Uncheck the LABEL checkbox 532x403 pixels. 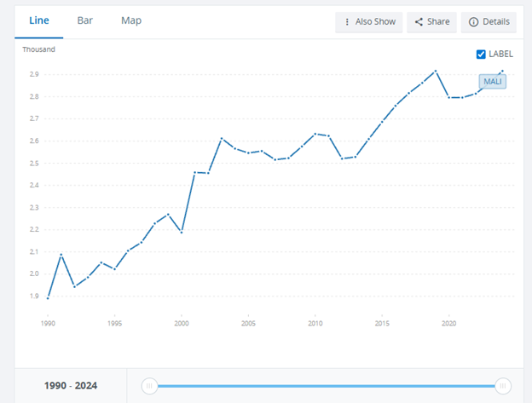(x=481, y=54)
